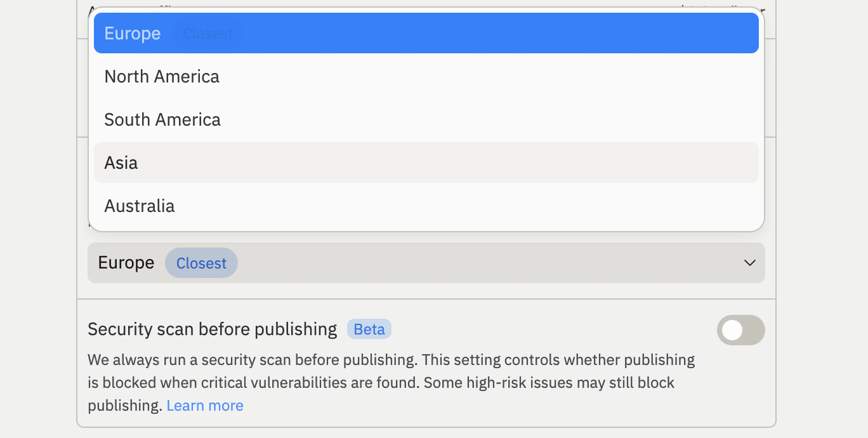
Task: Enable Security scan before publishing
Action: 740,330
